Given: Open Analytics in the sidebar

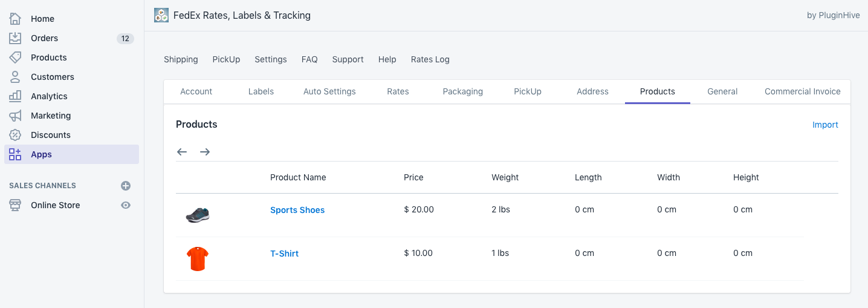Looking at the screenshot, I should click(x=49, y=96).
